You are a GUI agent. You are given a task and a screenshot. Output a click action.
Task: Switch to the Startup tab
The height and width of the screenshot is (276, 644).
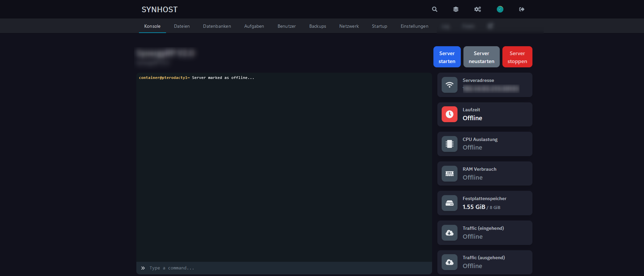click(380, 26)
